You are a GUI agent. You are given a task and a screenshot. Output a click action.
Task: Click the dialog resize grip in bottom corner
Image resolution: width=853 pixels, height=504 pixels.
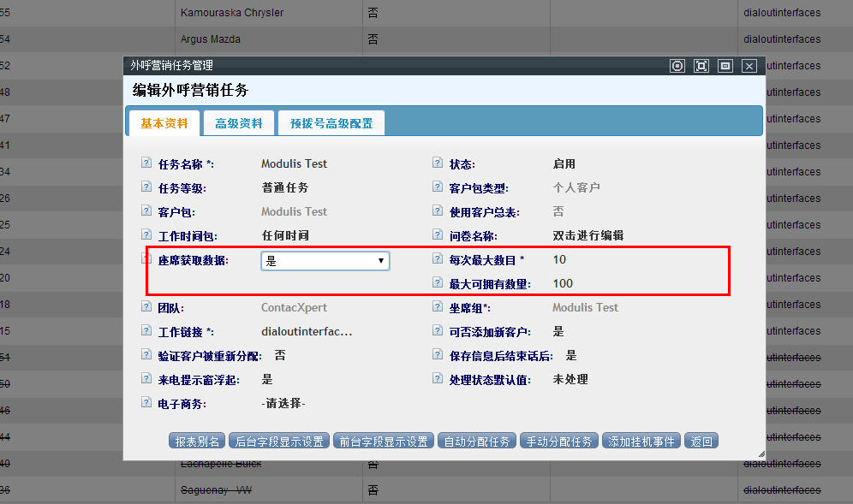coord(760,454)
